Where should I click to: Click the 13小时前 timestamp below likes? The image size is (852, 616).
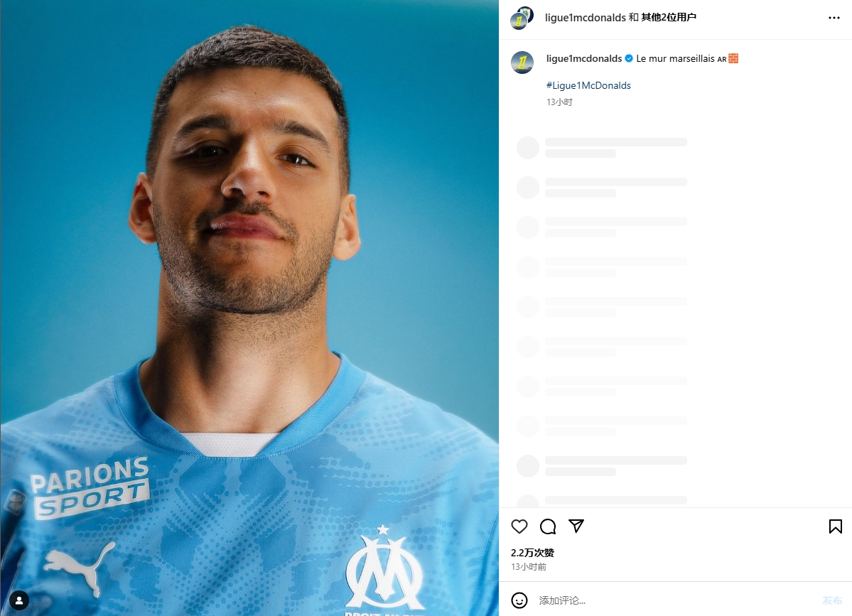[529, 566]
